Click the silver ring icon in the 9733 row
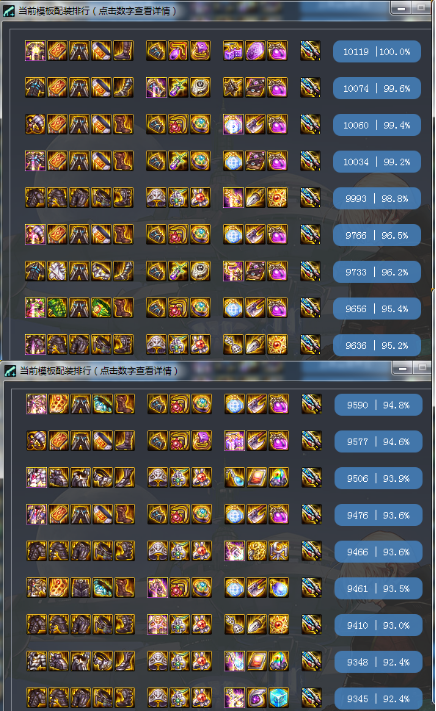 [200, 271]
